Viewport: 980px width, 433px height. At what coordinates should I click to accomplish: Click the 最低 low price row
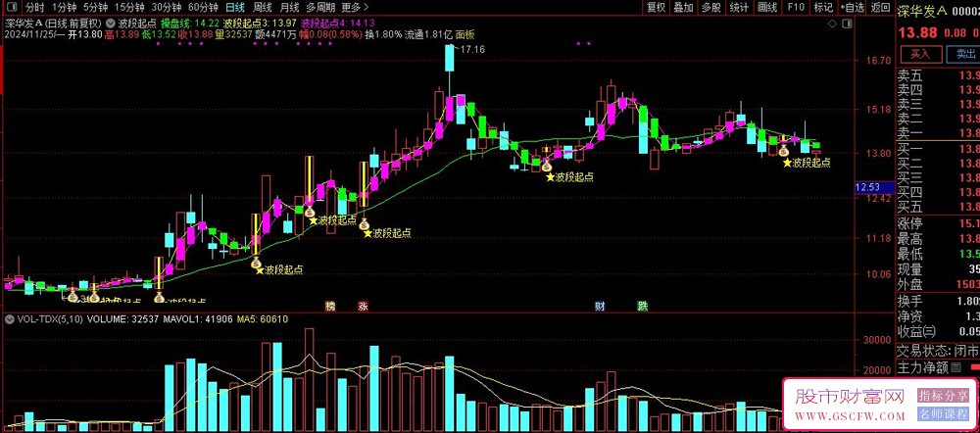click(x=938, y=254)
